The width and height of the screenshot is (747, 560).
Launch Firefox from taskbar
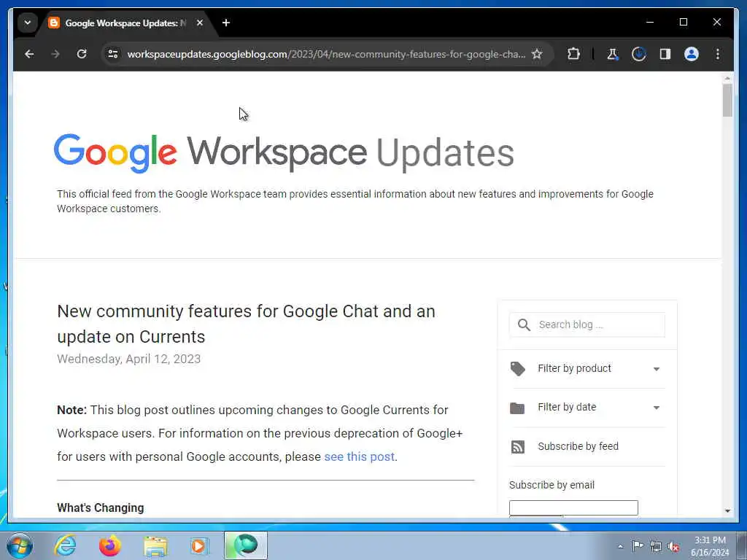coord(110,545)
